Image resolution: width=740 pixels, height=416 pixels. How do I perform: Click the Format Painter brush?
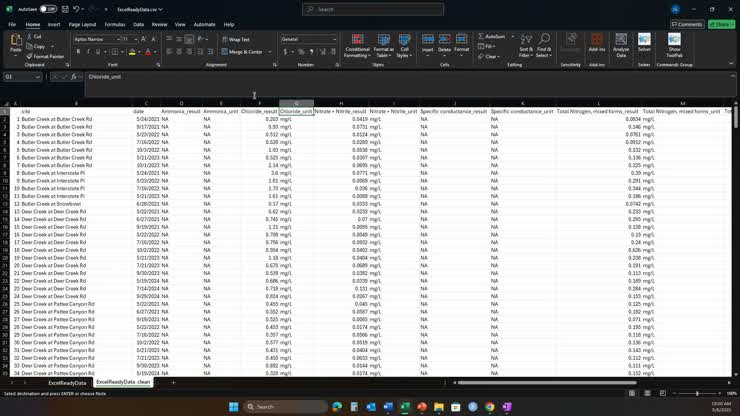click(x=29, y=56)
